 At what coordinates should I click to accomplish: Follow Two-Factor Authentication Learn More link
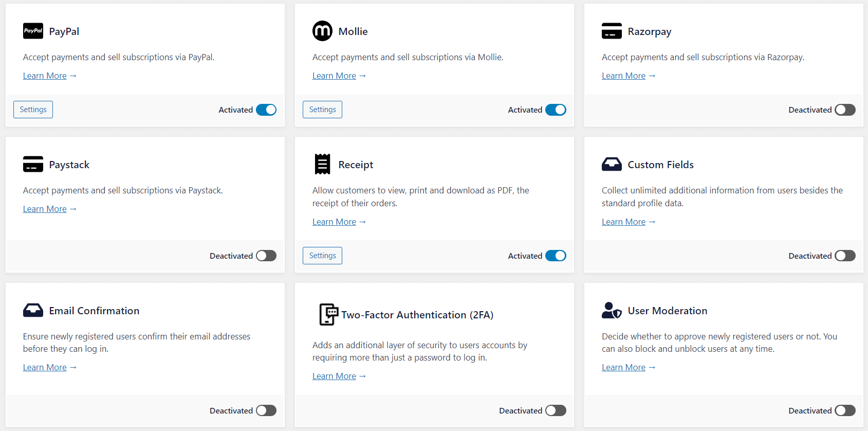point(334,376)
